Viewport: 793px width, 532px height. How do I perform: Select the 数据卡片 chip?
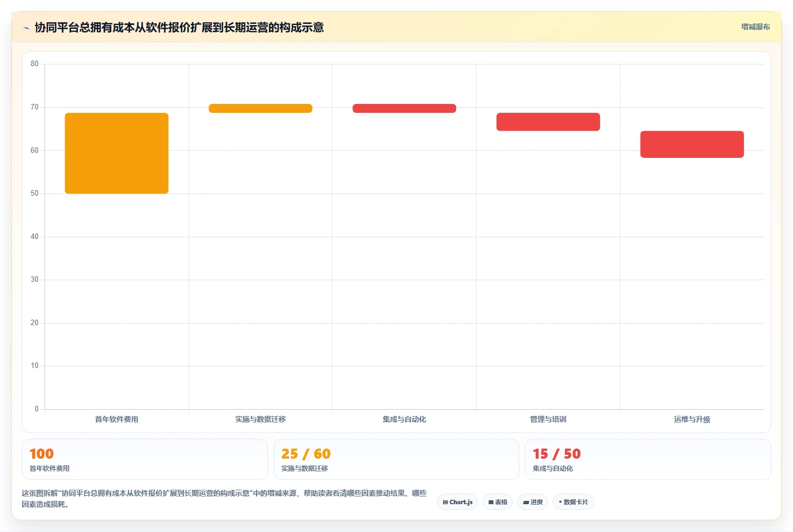(573, 502)
